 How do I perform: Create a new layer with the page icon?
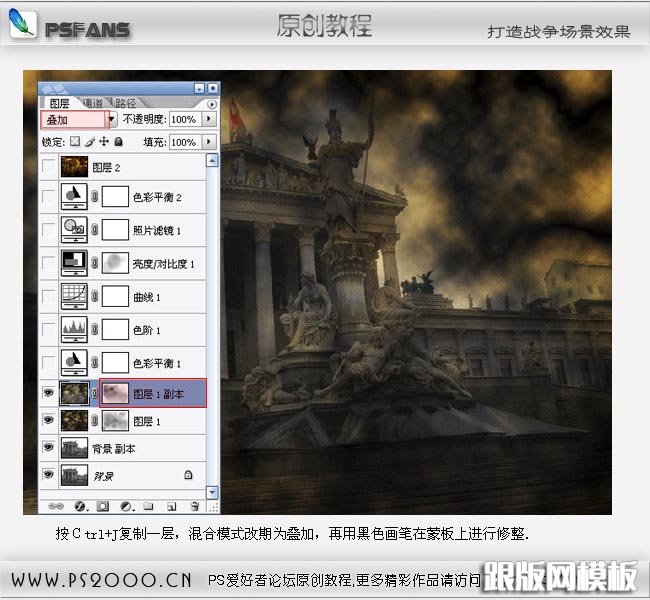(x=171, y=506)
